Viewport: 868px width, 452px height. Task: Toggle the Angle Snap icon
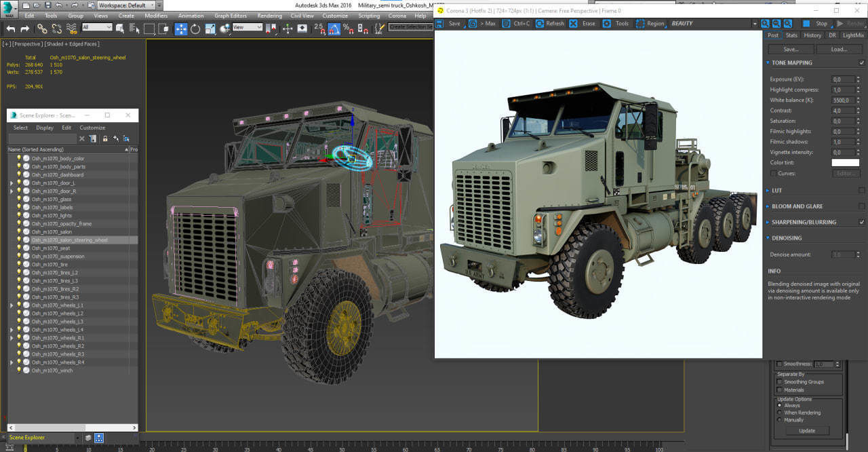[x=334, y=29]
